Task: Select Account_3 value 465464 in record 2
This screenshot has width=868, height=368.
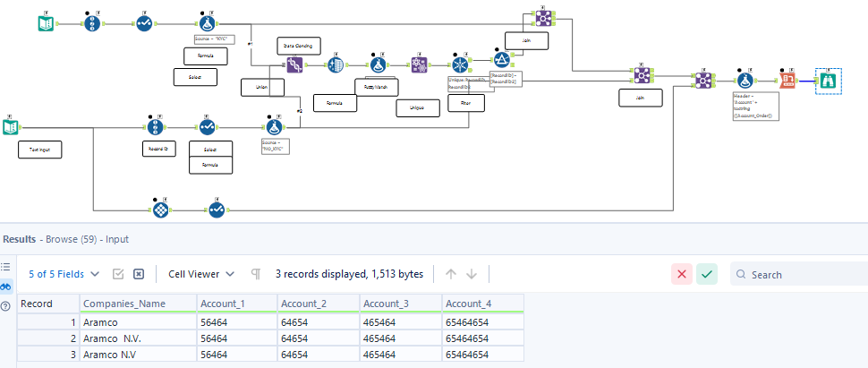Action: [401, 338]
